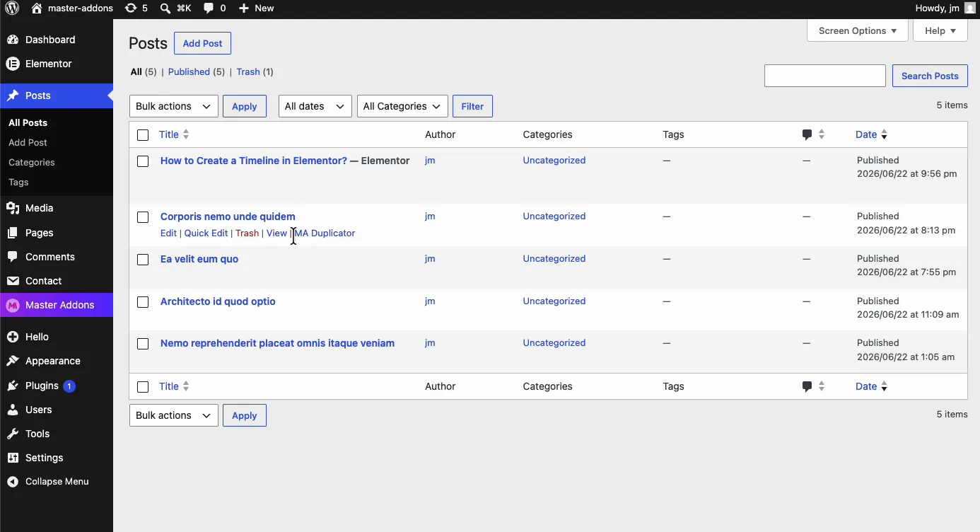Click the comments bubble icon in the table footer

click(807, 386)
